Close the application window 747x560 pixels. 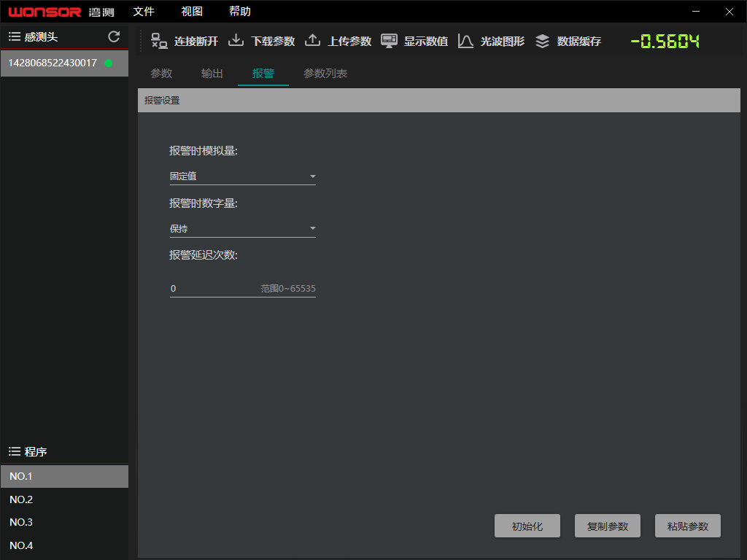(x=729, y=12)
